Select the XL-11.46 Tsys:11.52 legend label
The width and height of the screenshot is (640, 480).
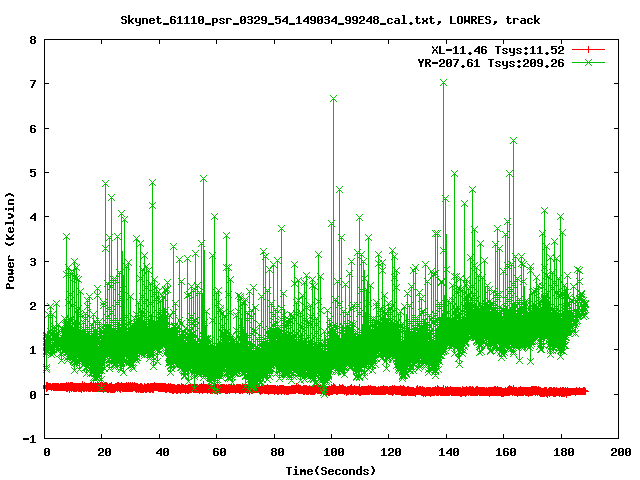click(x=496, y=49)
